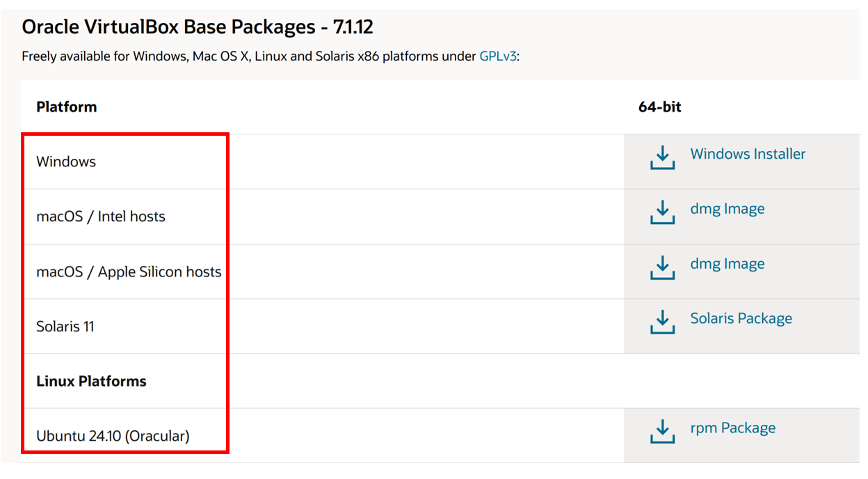This screenshot has height=479, width=868.
Task: Click the Oracle VirtualBox Base Packages heading
Action: (x=198, y=27)
